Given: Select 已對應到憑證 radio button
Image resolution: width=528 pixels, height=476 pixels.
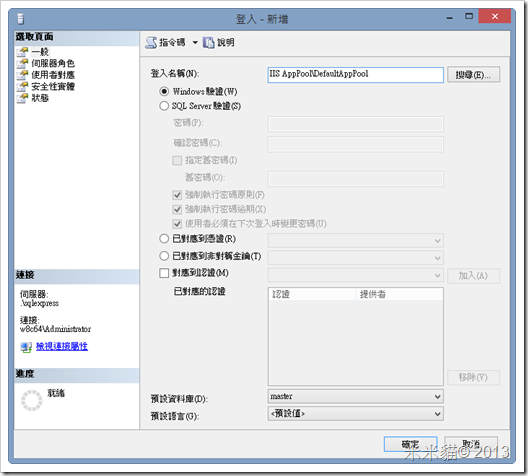Looking at the screenshot, I should [x=164, y=239].
